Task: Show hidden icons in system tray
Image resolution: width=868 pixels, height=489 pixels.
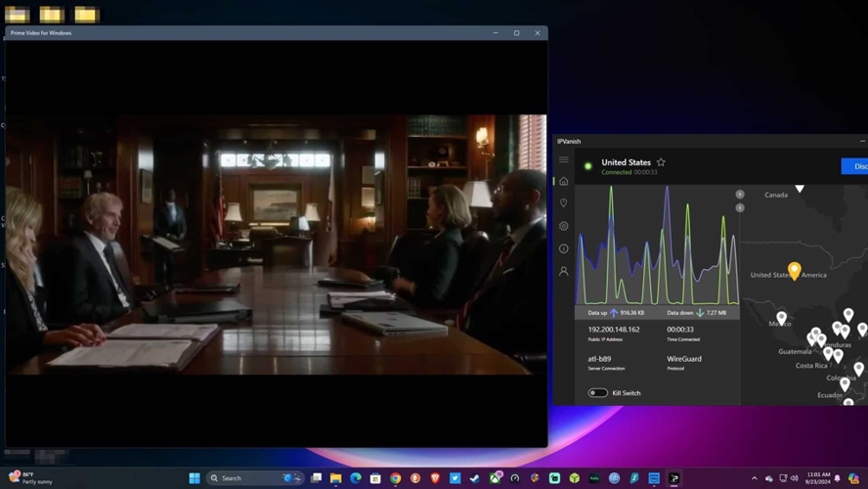Action: click(x=754, y=478)
